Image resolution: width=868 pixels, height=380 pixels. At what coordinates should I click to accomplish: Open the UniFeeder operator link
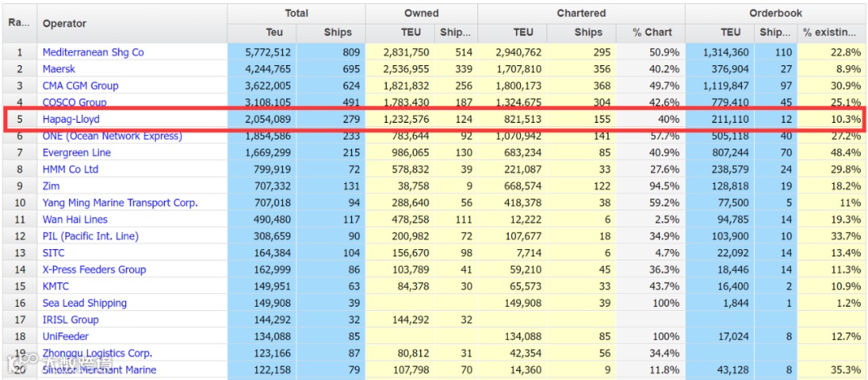pyautogui.click(x=65, y=337)
